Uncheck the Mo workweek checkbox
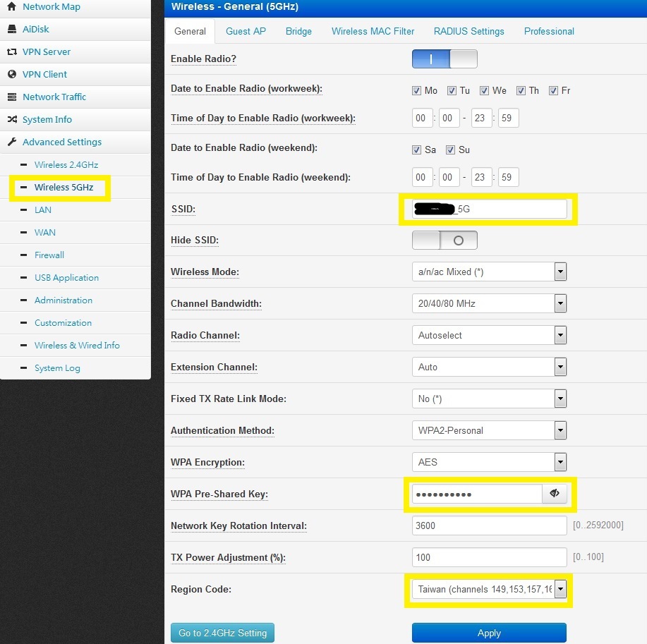This screenshot has width=647, height=644. [x=416, y=91]
